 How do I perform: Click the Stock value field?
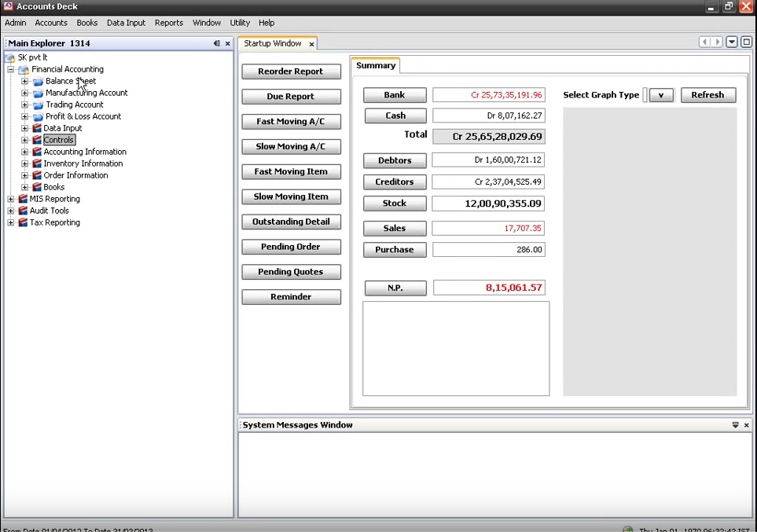(488, 204)
